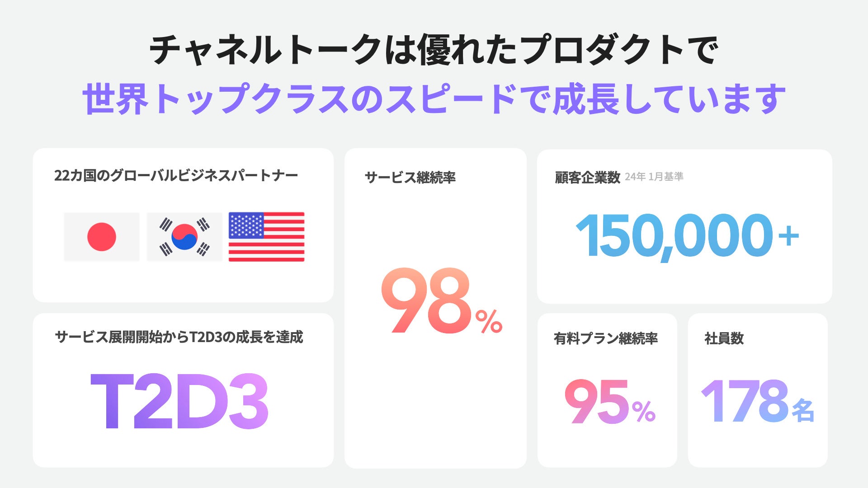Viewport: 868px width, 488px height.
Task: Click the black title line チャネルトークは優れたプロダクトで
Action: click(x=434, y=50)
